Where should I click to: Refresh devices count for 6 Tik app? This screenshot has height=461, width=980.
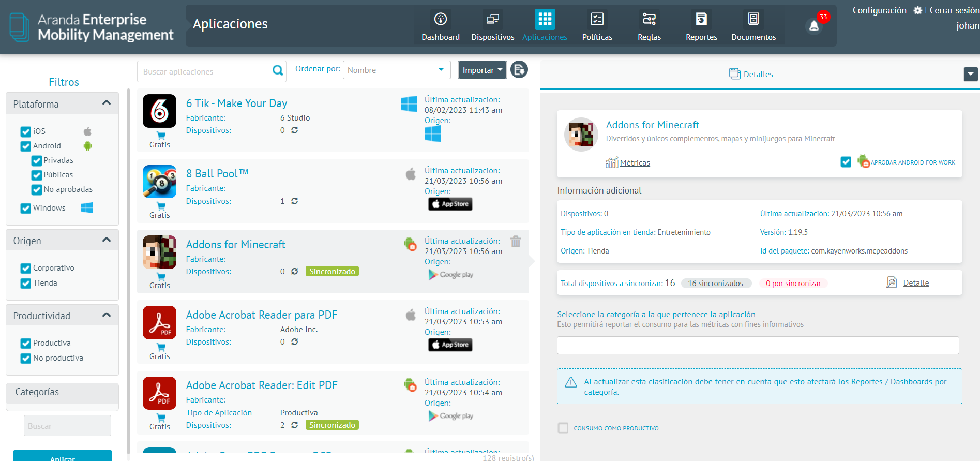click(x=294, y=130)
